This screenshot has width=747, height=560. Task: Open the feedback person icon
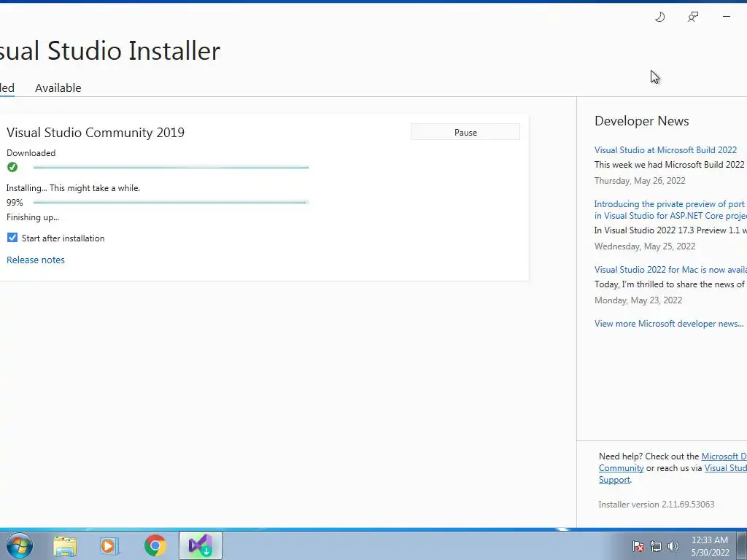point(693,17)
